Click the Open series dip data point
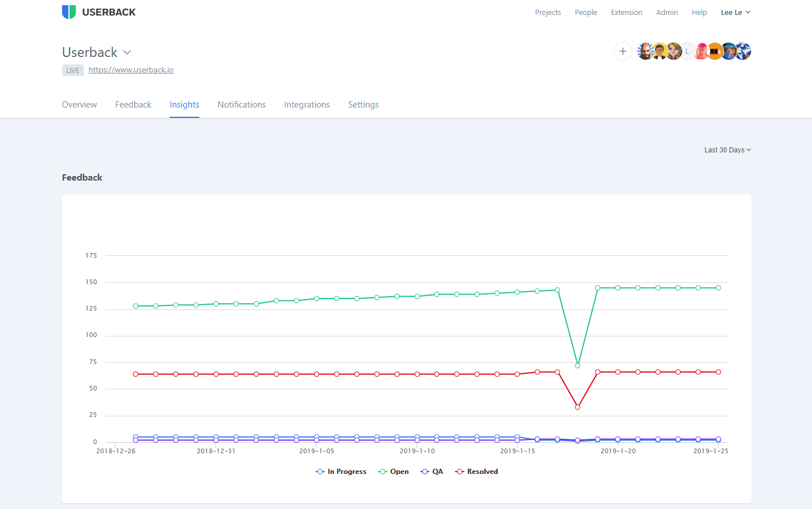 (578, 366)
